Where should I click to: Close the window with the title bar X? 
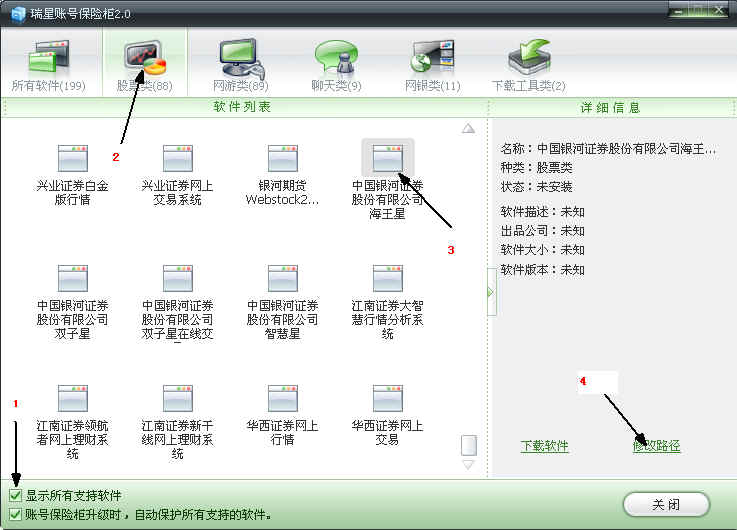[719, 10]
